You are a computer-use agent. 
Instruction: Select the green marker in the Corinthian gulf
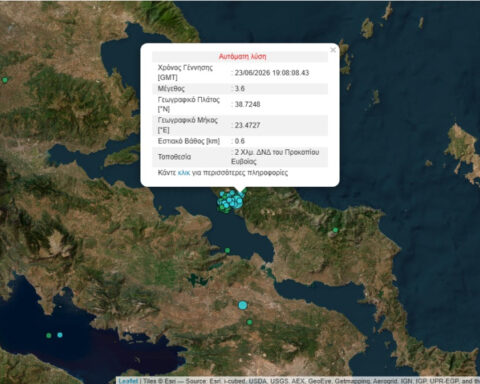[49, 335]
